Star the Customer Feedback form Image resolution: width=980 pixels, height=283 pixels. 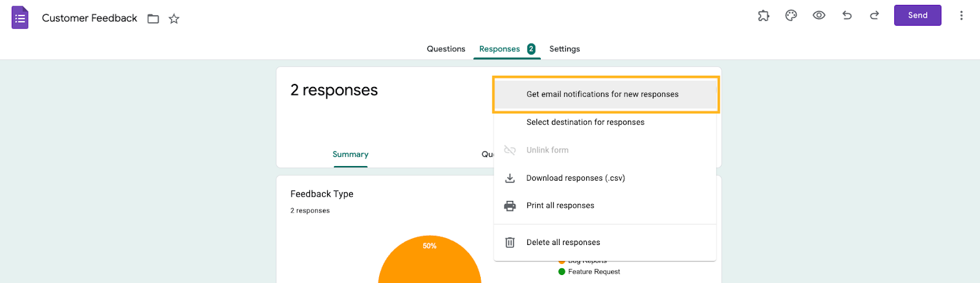[174, 19]
